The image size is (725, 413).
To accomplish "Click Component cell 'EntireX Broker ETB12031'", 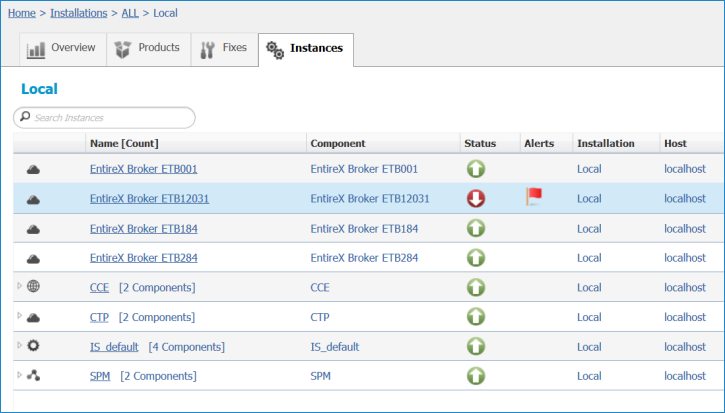I will coord(370,198).
